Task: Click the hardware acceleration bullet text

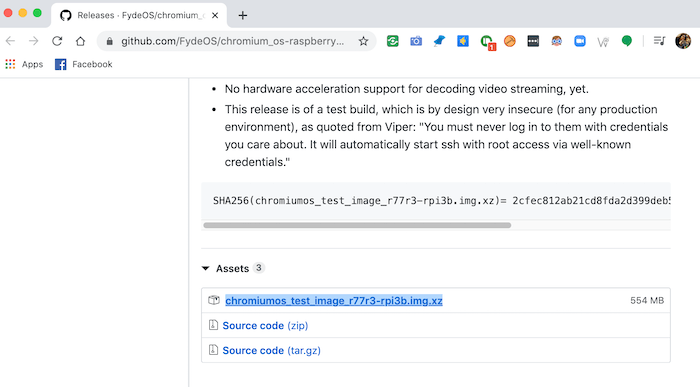Action: (407, 89)
